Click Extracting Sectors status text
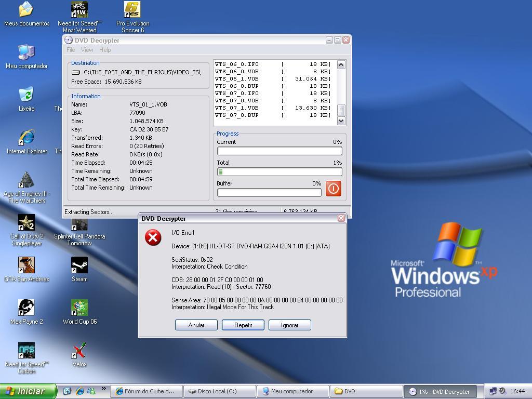This screenshot has width=532, height=399. [89, 212]
